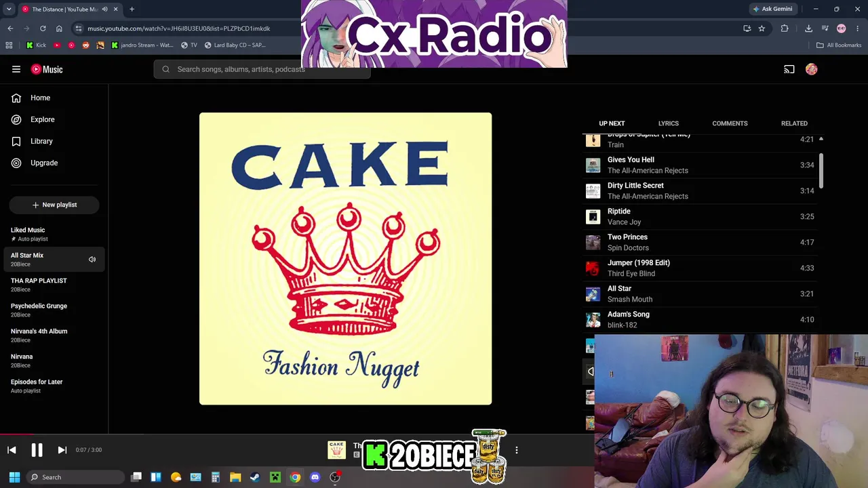Click the Fashion Nugget album artwork
The image size is (868, 488).
(x=346, y=259)
